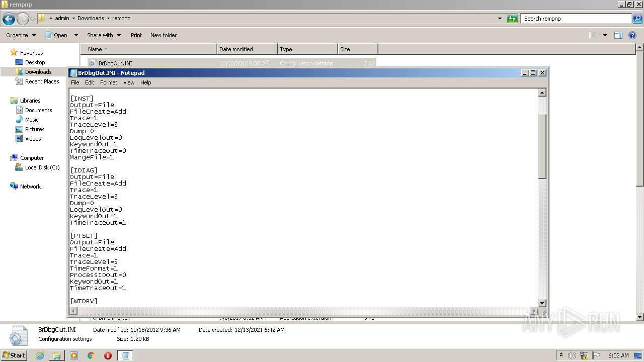Expand the view options dropdown arrow
644x362 pixels.
(x=605, y=35)
